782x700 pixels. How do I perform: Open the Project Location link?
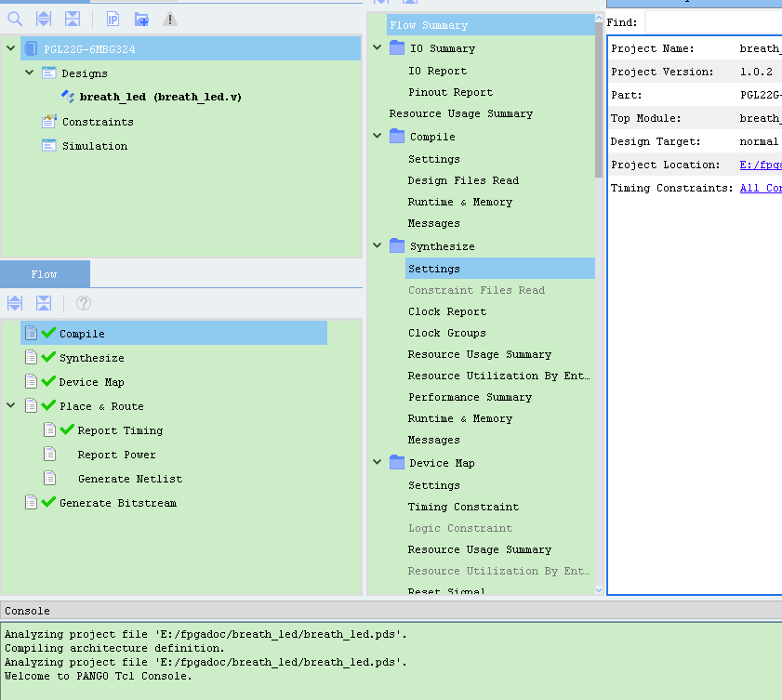tap(761, 165)
